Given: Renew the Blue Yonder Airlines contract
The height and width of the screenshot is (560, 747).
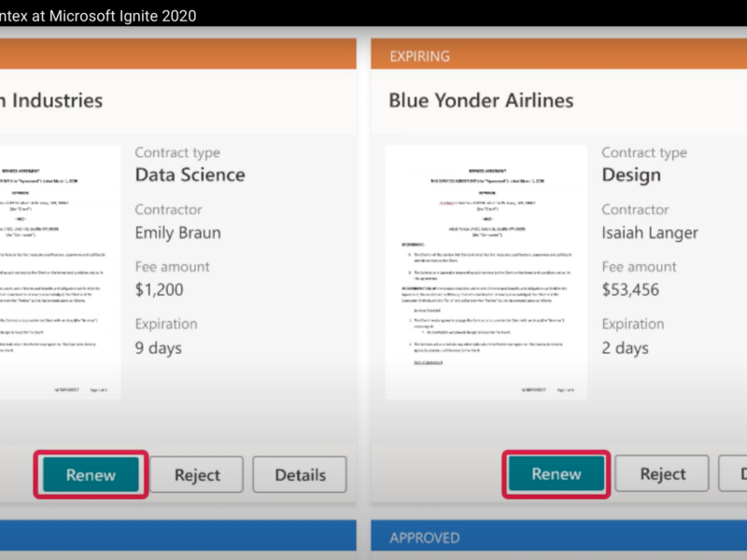Looking at the screenshot, I should click(556, 474).
